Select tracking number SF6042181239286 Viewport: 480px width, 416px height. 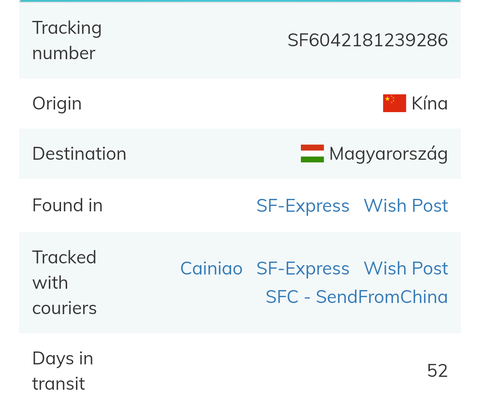[x=368, y=40]
